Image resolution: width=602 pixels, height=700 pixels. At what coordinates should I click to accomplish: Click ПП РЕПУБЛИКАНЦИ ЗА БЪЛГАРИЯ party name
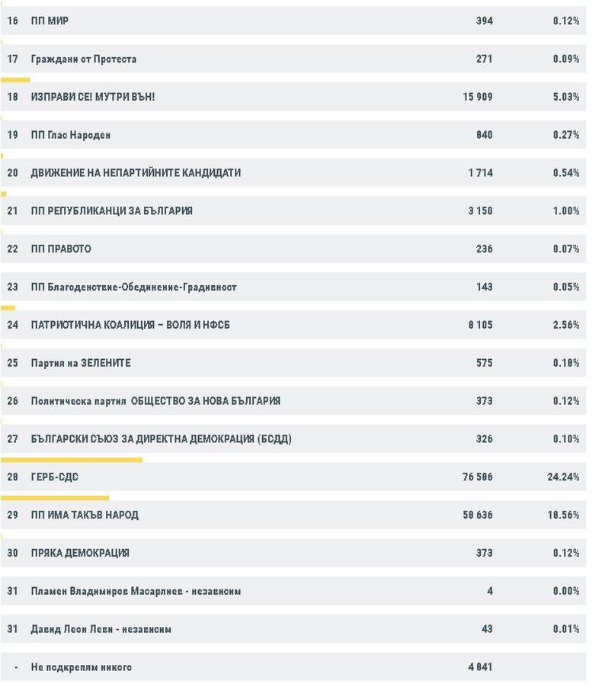(111, 211)
